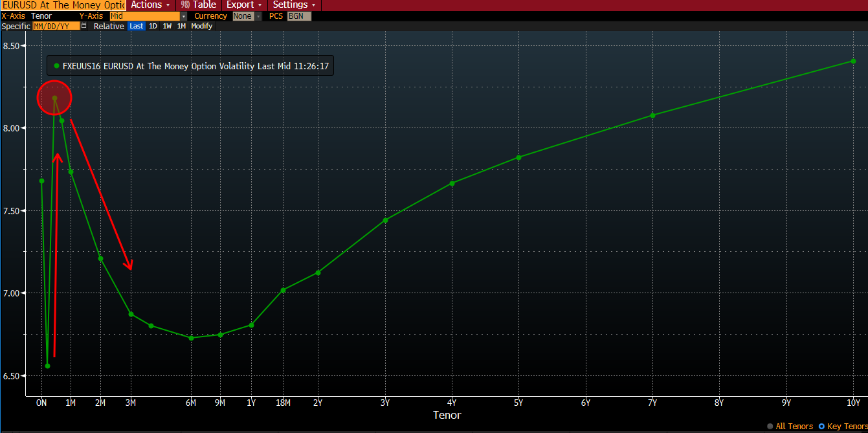This screenshot has height=433, width=868.
Task: Open the Export menu
Action: 244,5
